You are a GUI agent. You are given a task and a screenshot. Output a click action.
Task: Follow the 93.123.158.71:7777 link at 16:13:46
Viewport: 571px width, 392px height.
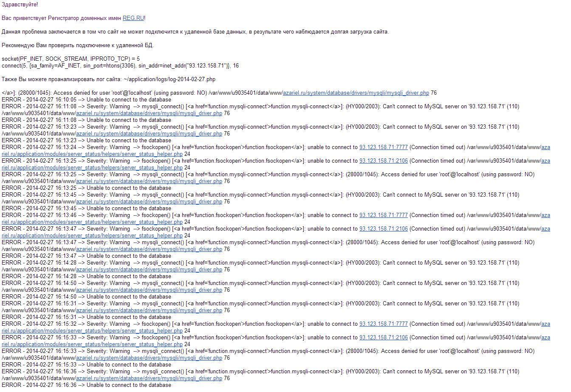pos(384,215)
